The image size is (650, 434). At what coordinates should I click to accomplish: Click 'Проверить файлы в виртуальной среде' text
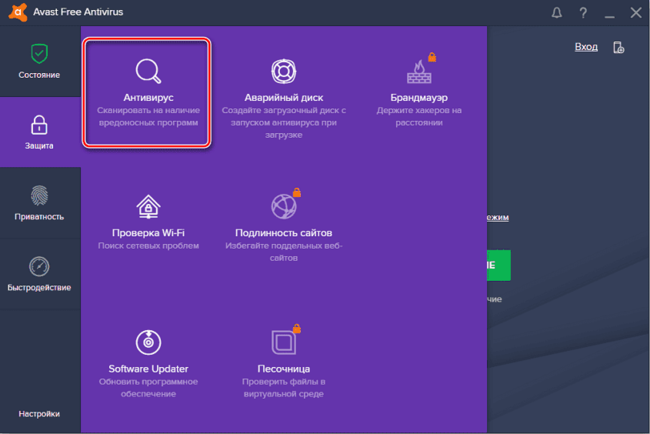click(284, 388)
